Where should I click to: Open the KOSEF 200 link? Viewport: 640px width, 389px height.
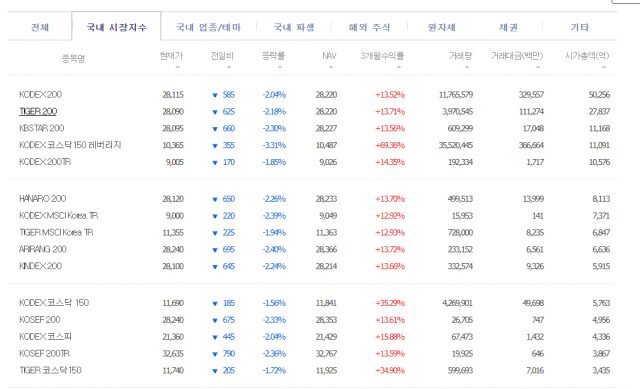(x=40, y=320)
